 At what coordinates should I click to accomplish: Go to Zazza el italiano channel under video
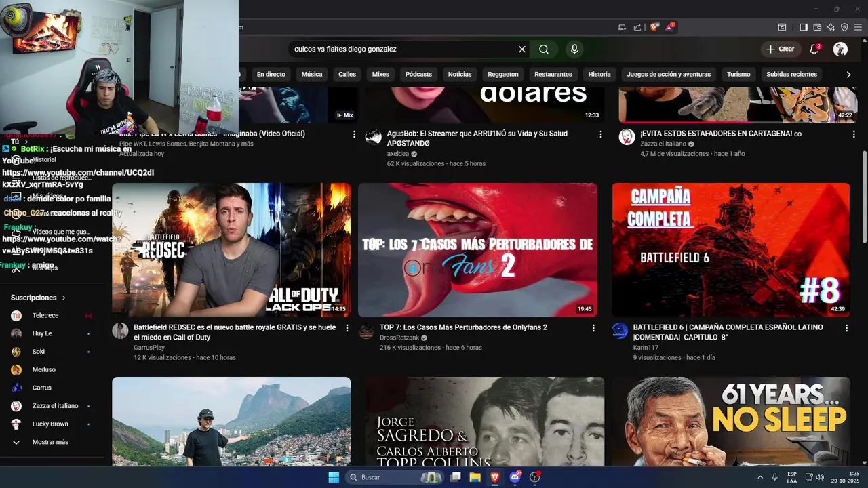[663, 144]
